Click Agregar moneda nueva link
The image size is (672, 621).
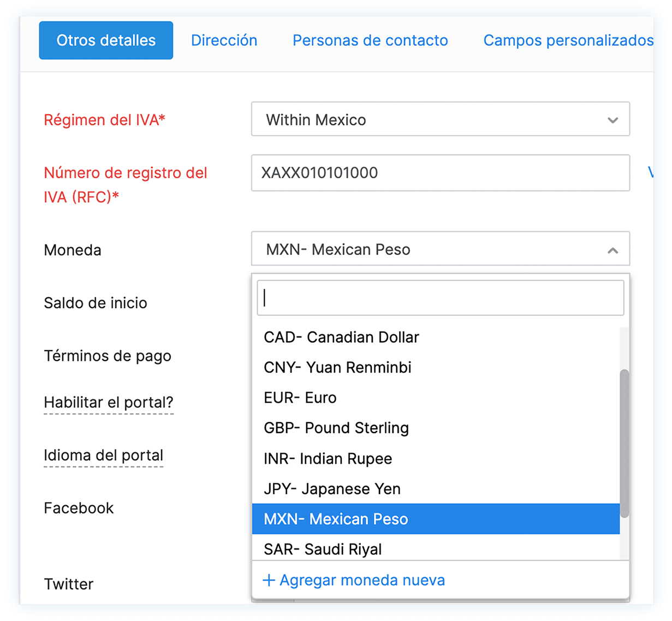[x=362, y=580]
